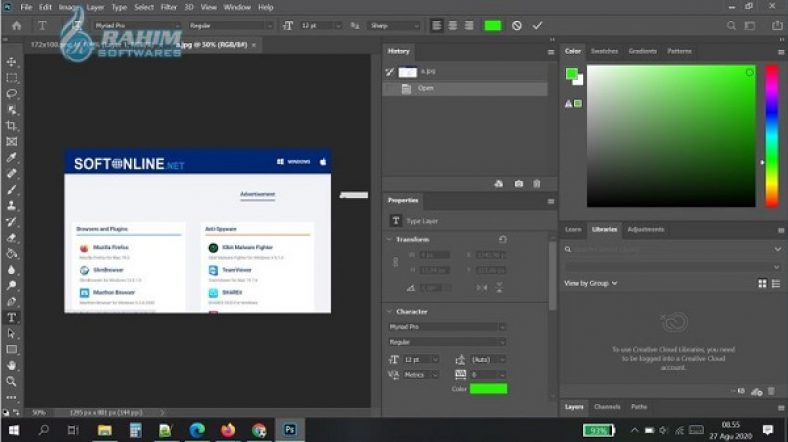Open the workspace switcher icon
The height and width of the screenshot is (442, 788).
point(750,26)
